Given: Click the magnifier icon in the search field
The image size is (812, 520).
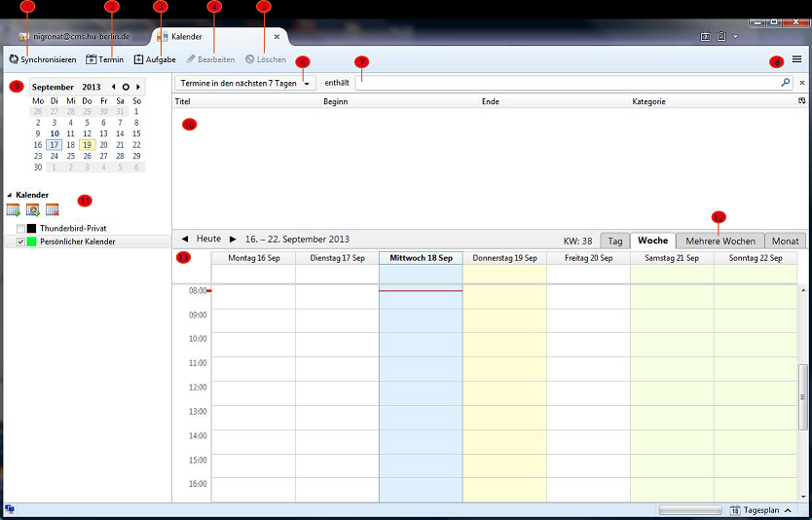Looking at the screenshot, I should point(786,83).
